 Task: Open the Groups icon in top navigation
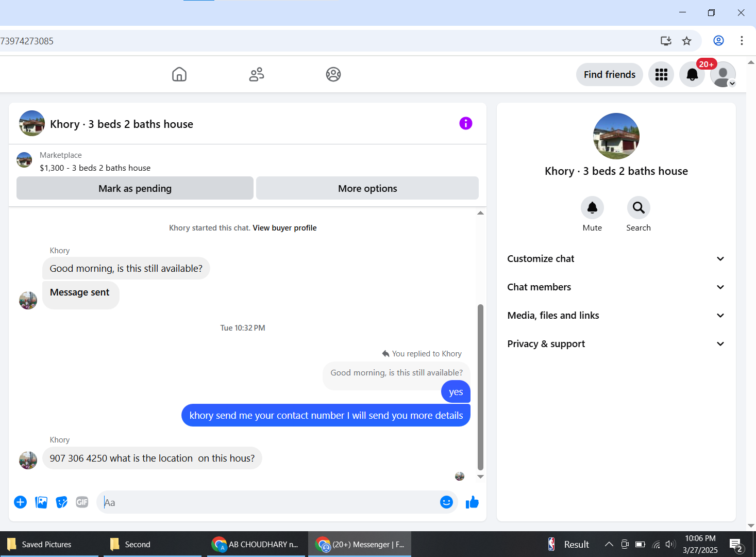click(x=333, y=74)
